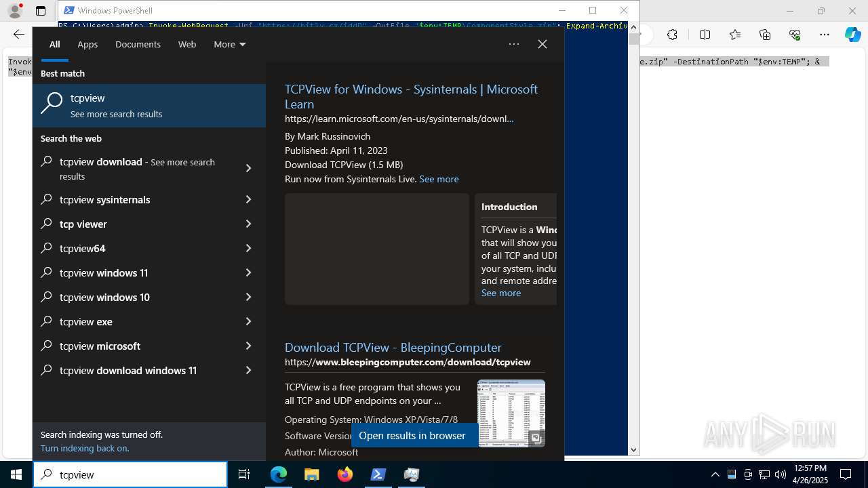
Task: Expand arrow for tcpview download suggestion
Action: (248, 168)
